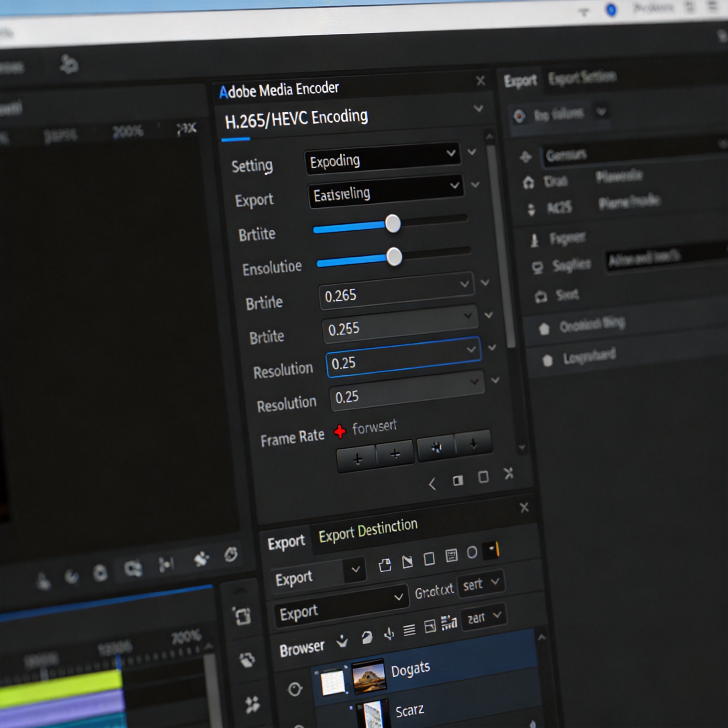Viewport: 728px width, 728px height.
Task: Click the down arrow button under Frame Rate
Action: pyautogui.click(x=473, y=443)
